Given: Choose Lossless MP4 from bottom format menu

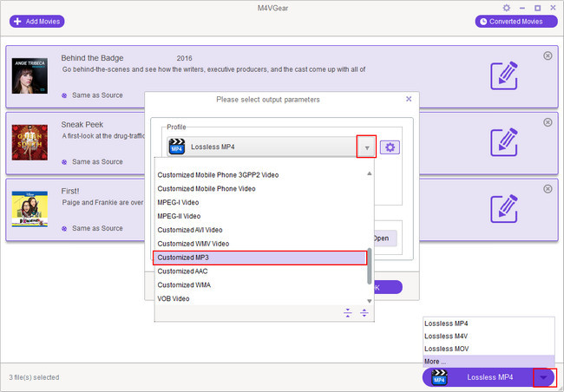Looking at the screenshot, I should (489, 323).
